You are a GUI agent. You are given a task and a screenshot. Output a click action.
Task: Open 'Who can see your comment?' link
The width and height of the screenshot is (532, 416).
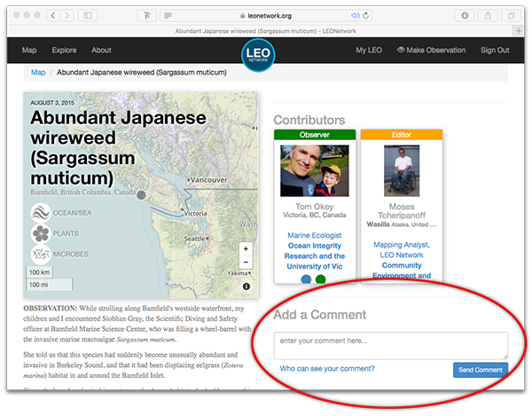[x=326, y=369]
